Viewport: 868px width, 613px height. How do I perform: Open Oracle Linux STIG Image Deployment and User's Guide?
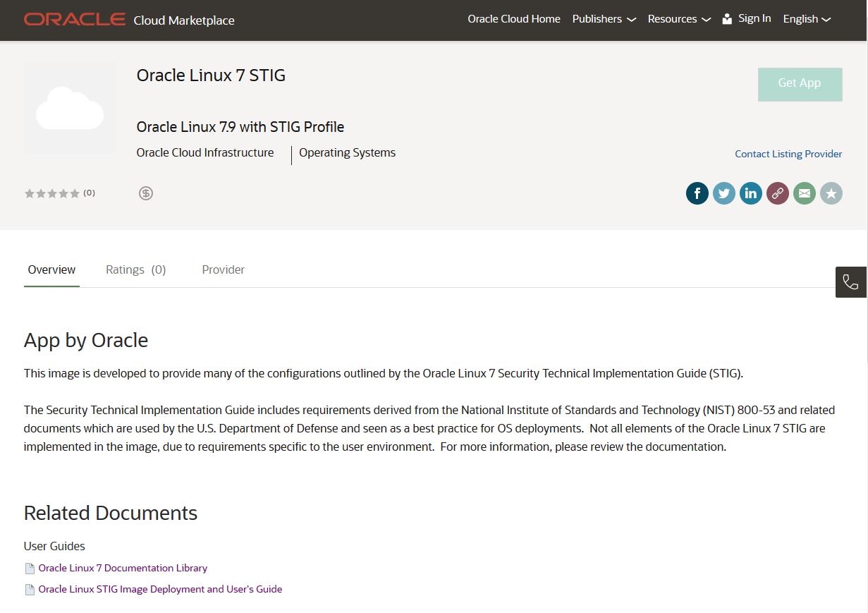(x=160, y=588)
